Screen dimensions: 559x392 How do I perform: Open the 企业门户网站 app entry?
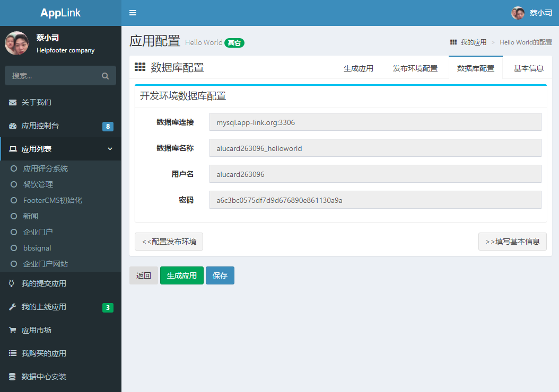point(60,264)
